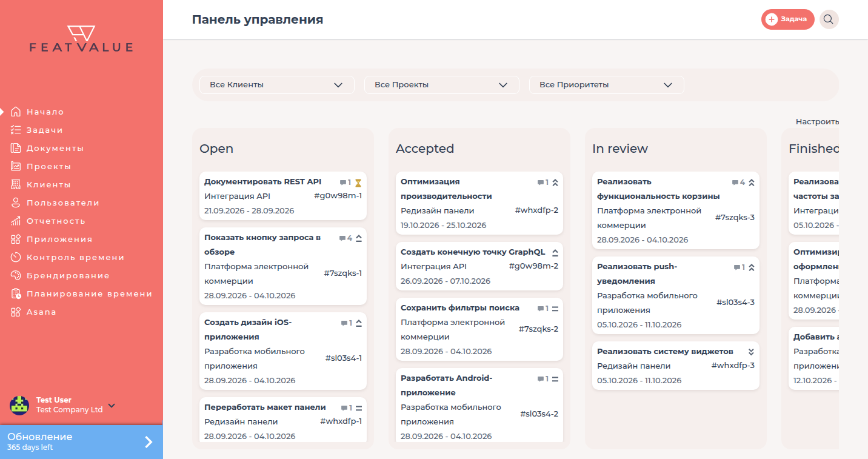Click the FeatValue logo
The width and height of the screenshot is (868, 459).
81,39
